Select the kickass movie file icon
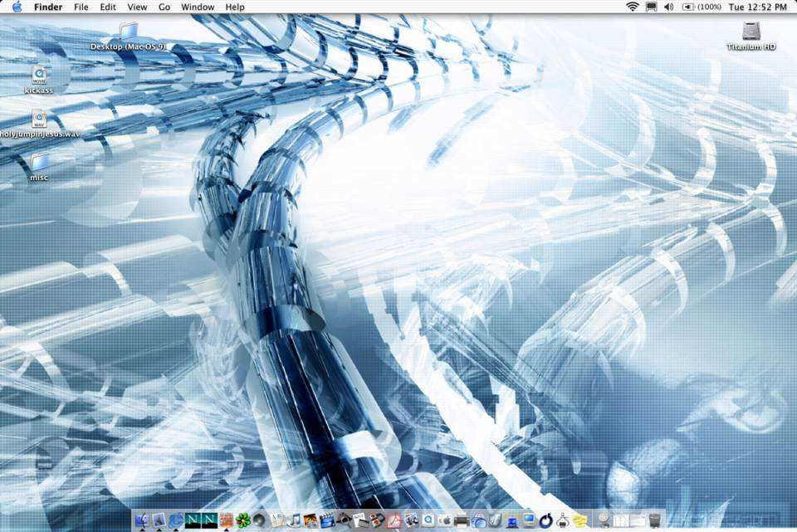The image size is (797, 532). tap(39, 75)
